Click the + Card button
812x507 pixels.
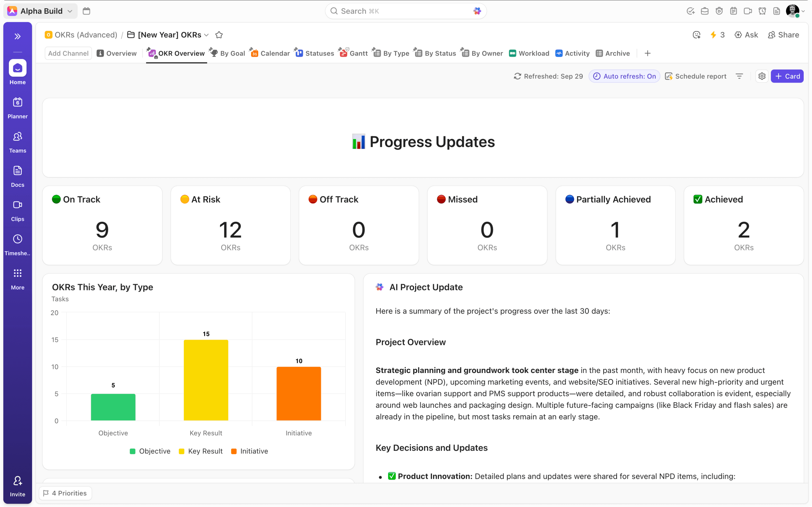[x=787, y=76]
